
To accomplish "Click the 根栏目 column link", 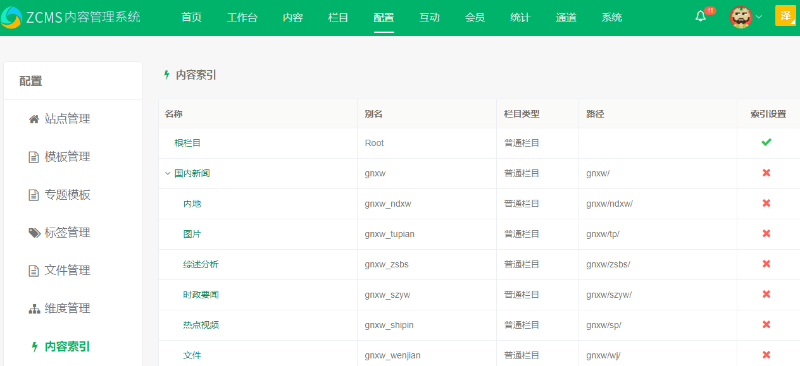I will pos(187,143).
